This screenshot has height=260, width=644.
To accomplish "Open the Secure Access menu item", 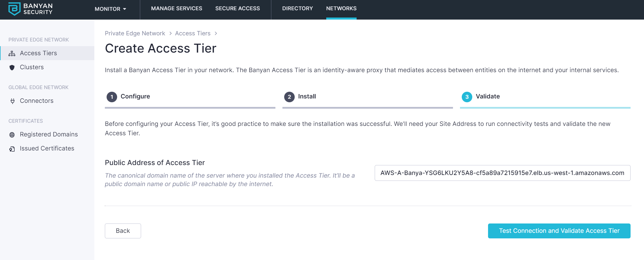I will 237,8.
